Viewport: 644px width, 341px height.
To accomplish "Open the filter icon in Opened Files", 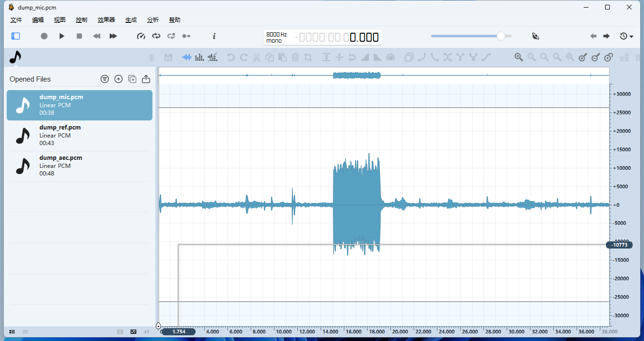I will click(105, 79).
